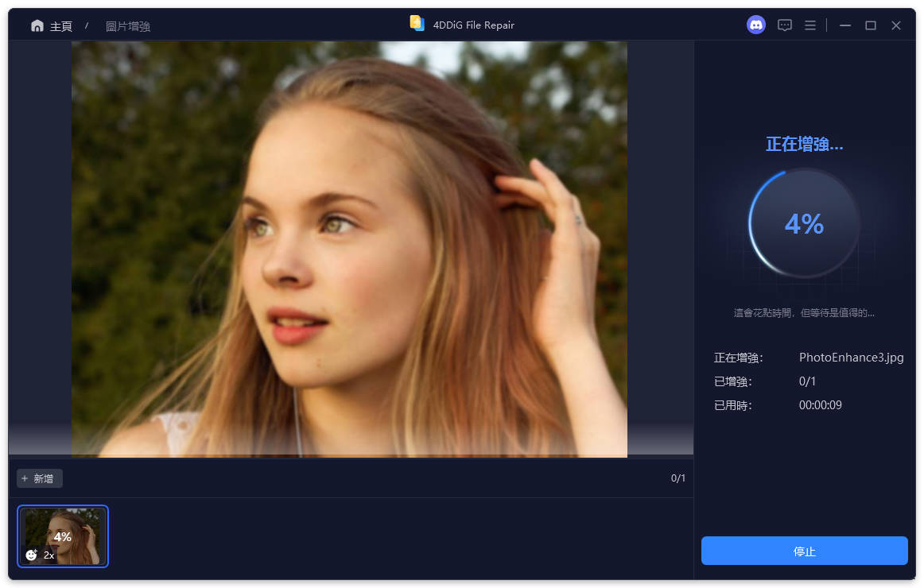Open the hamburger menu icon
The width and height of the screenshot is (924, 588).
pyautogui.click(x=810, y=25)
